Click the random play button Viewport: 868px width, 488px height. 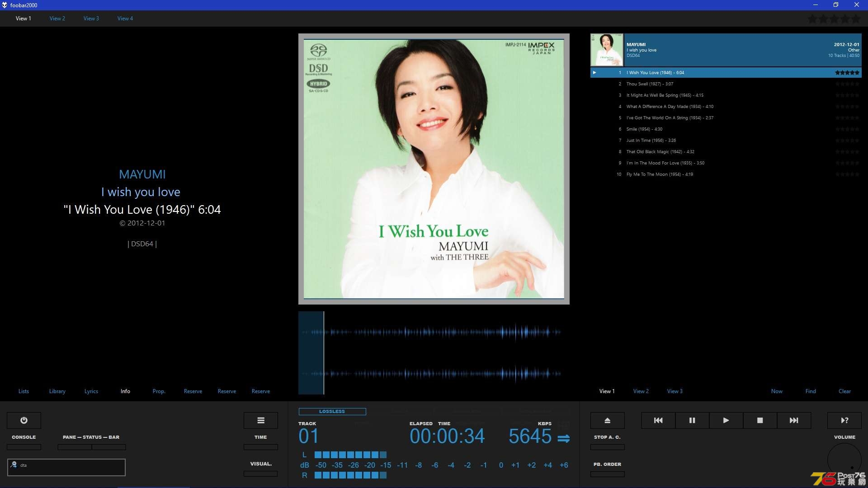tap(844, 420)
